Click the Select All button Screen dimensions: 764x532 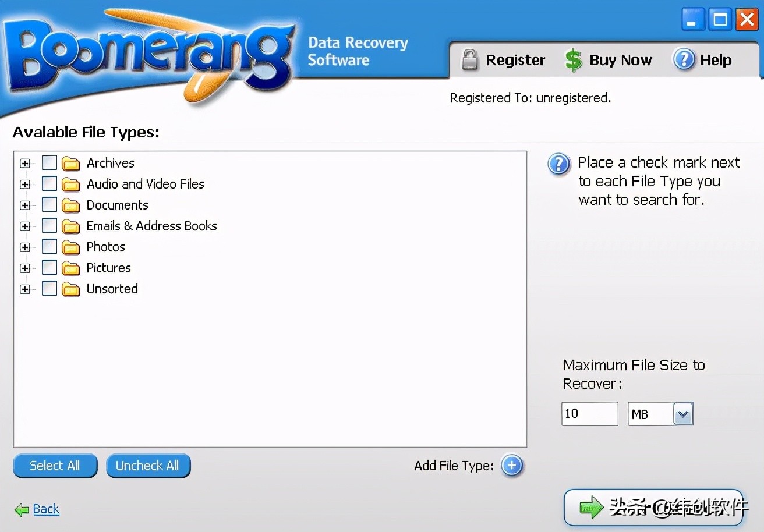[x=55, y=466]
